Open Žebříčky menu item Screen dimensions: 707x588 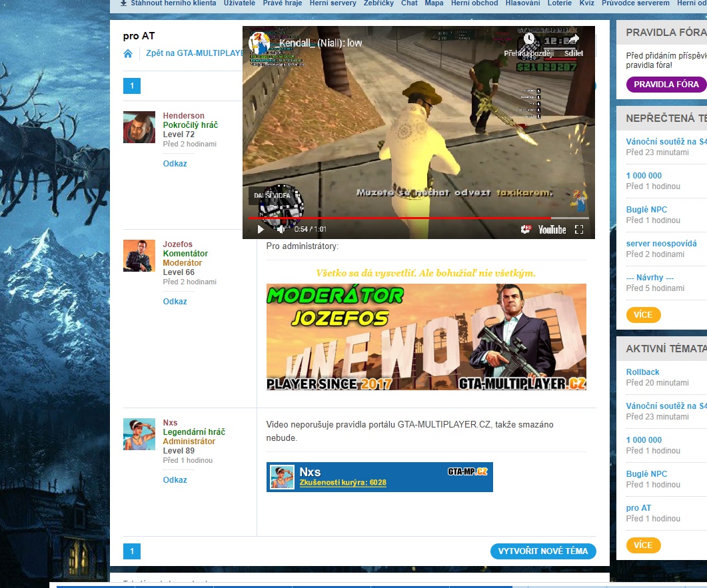[x=378, y=3]
